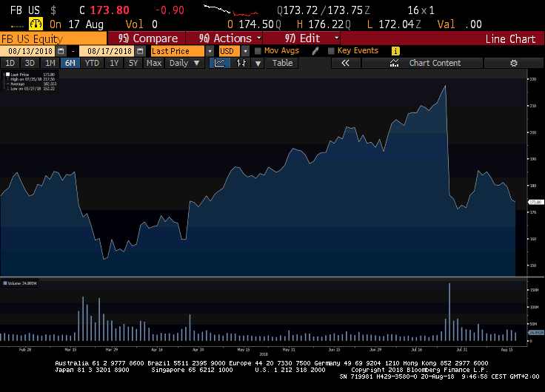Click the end date 08/17/2018 field
The image size is (545, 392).
click(x=107, y=51)
